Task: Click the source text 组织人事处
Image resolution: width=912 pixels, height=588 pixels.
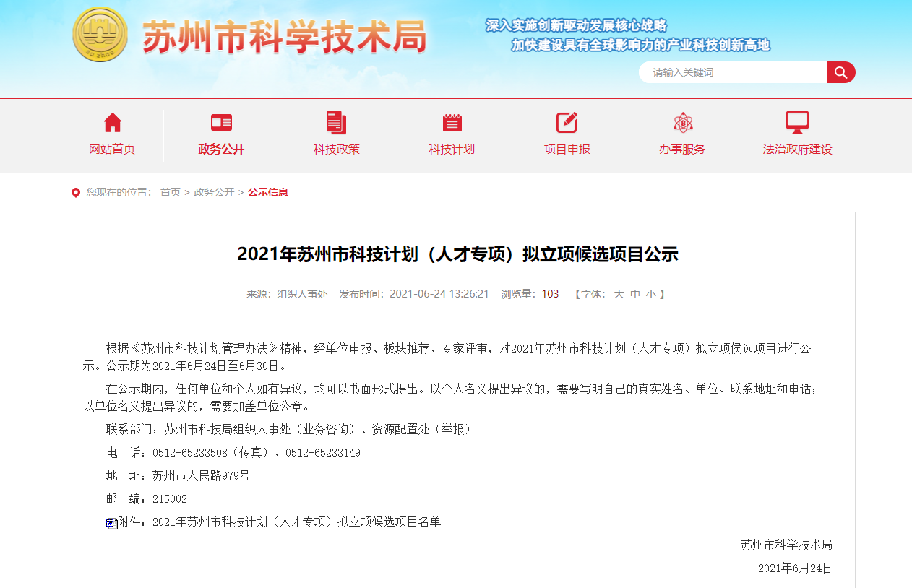Action: point(302,294)
